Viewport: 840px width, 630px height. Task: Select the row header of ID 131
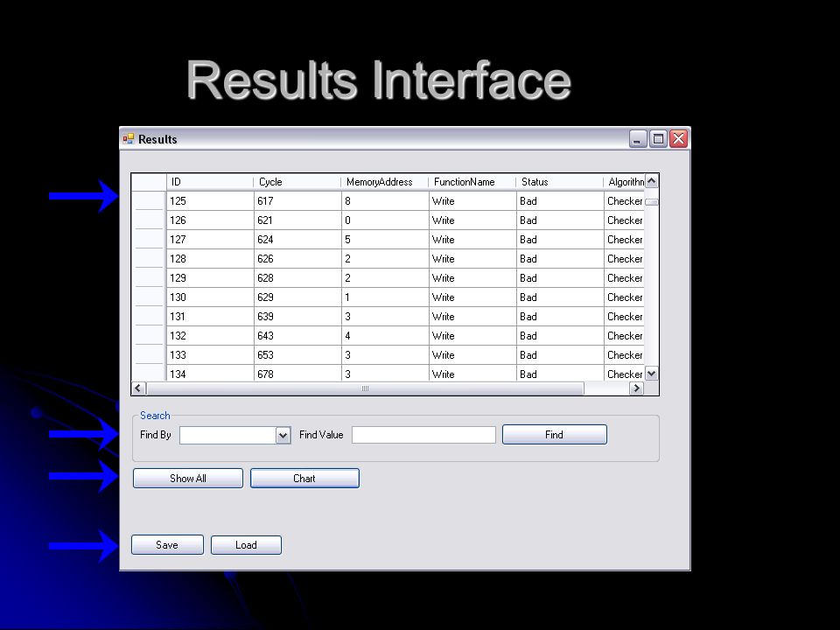tap(149, 317)
